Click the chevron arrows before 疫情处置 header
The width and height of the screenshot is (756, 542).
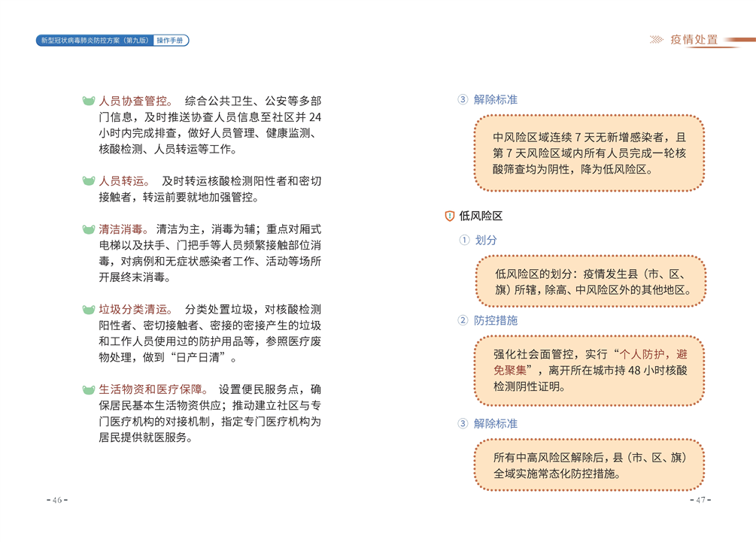point(656,40)
